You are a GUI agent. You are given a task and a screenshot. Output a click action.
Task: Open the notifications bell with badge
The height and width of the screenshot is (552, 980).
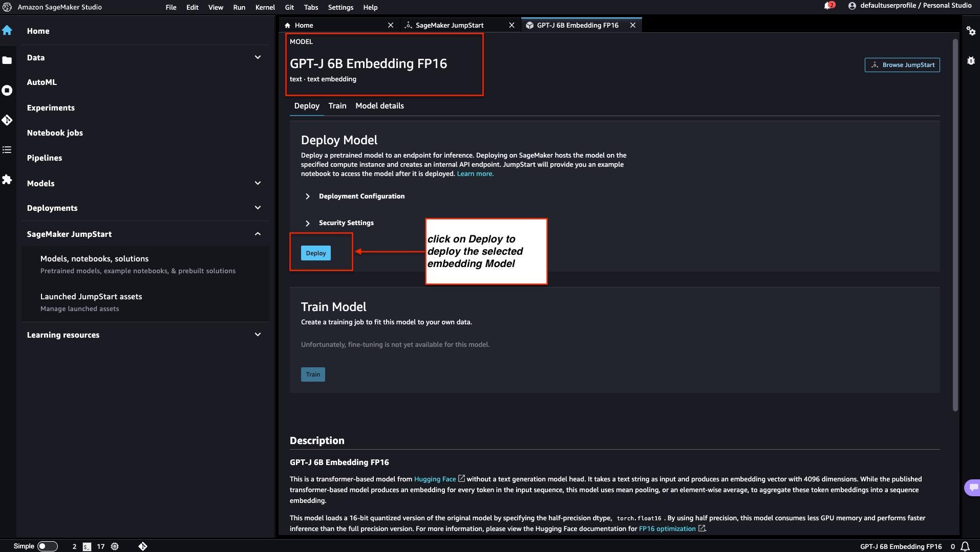[x=828, y=6]
